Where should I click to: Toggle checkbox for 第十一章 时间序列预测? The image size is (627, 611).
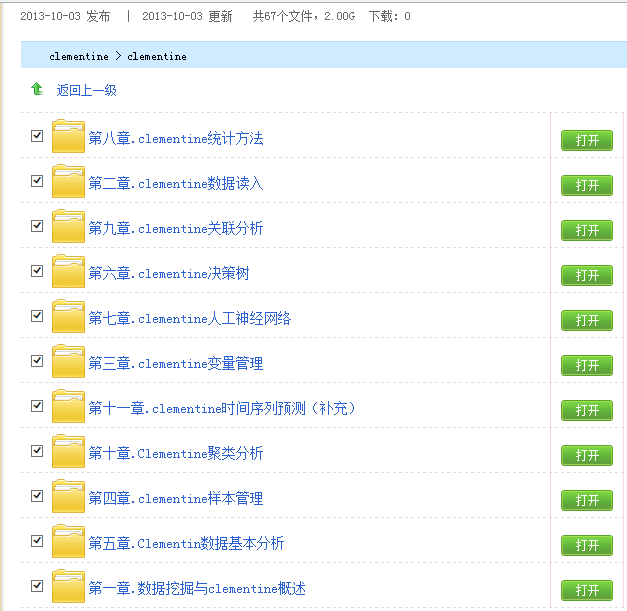37,406
